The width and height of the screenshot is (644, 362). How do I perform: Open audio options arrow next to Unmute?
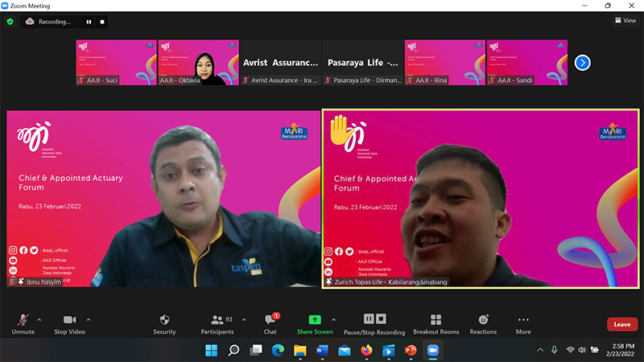(39, 319)
